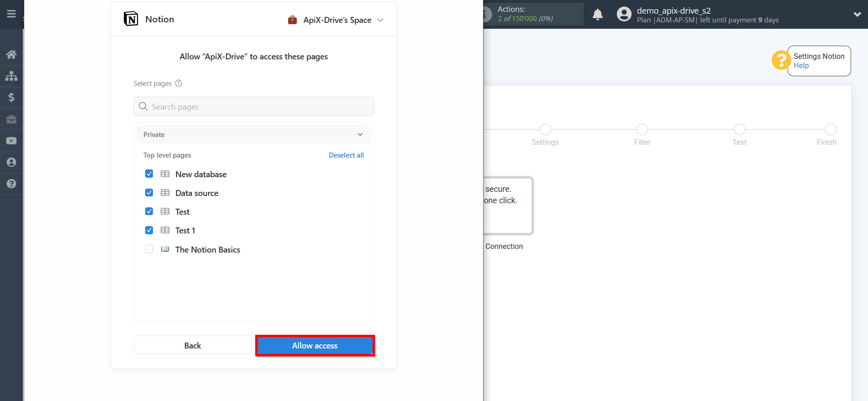The image size is (868, 401).
Task: Collapse the Private section chevron
Action: tap(360, 134)
